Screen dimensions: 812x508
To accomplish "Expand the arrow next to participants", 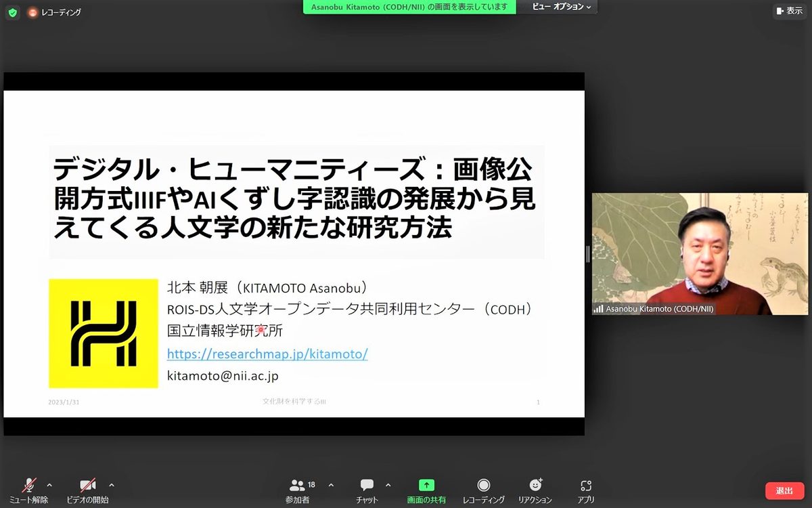I will tap(331, 485).
